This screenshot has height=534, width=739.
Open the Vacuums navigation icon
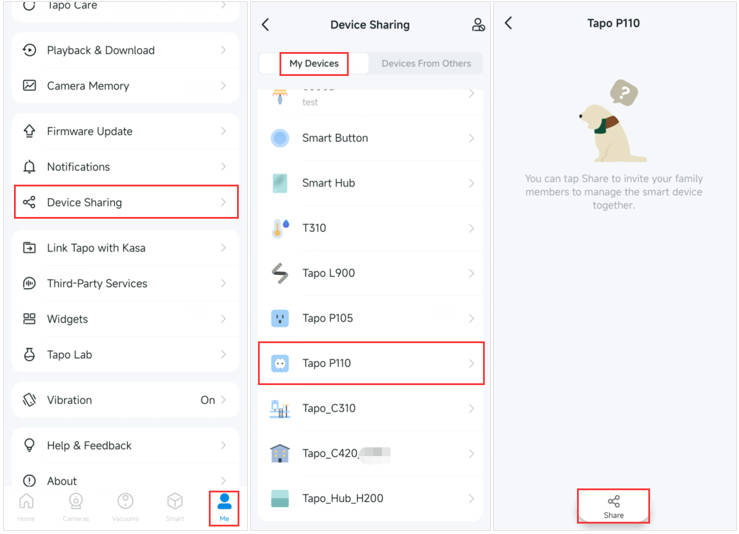(x=125, y=502)
